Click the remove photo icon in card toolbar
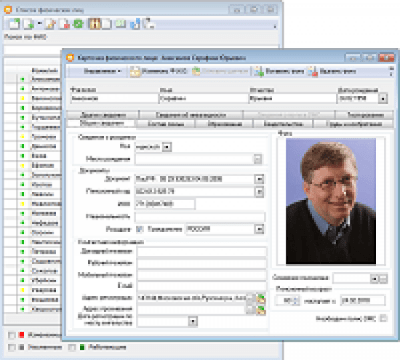400x360 pixels. tap(313, 71)
